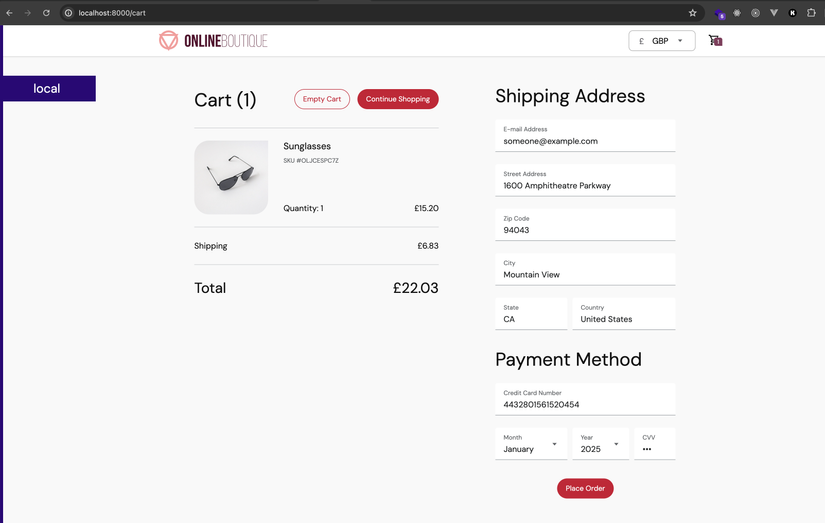Image resolution: width=825 pixels, height=523 pixels.
Task: Expand the expiration Month dropdown
Action: pos(531,444)
